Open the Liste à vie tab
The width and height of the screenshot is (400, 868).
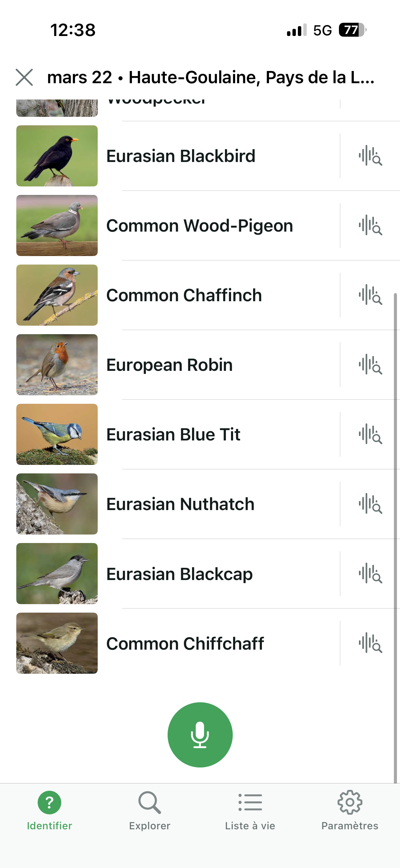point(250,810)
